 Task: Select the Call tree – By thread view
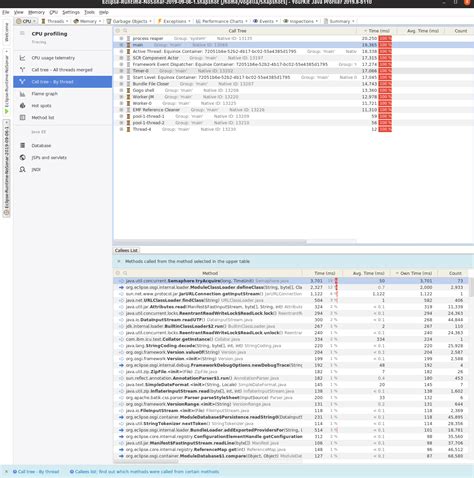coord(62,82)
